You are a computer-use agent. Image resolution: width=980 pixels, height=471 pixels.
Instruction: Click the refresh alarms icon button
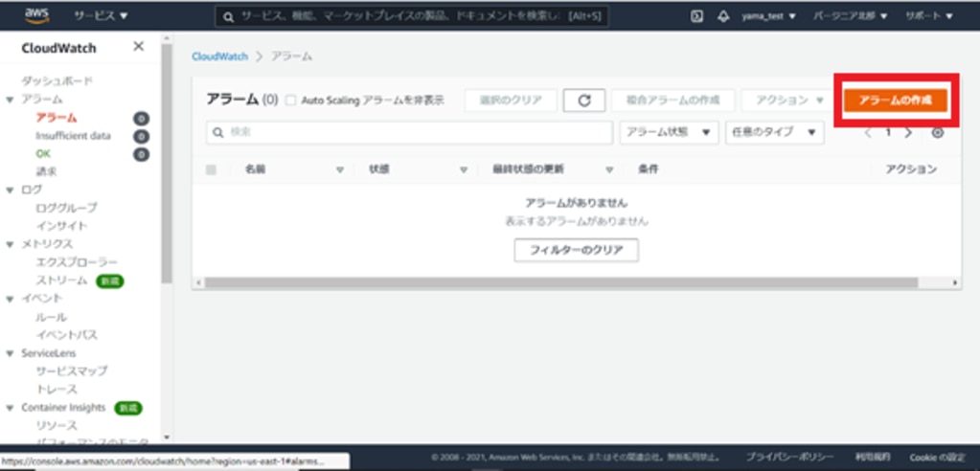tap(583, 101)
